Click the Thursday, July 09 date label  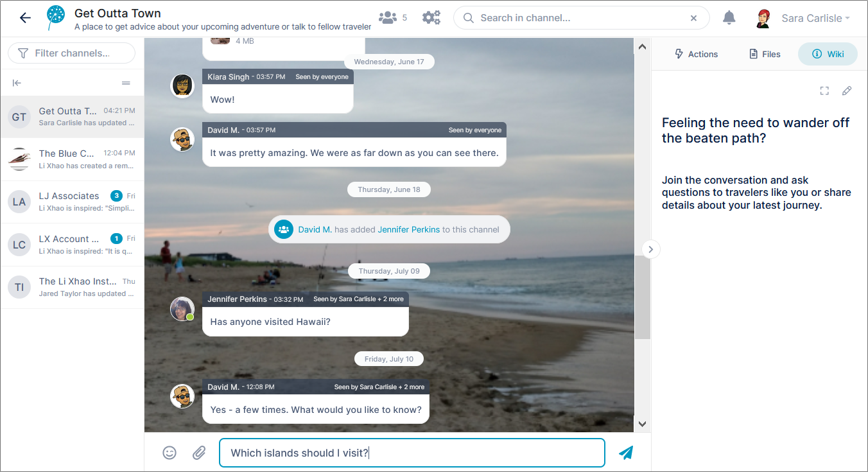click(x=389, y=271)
